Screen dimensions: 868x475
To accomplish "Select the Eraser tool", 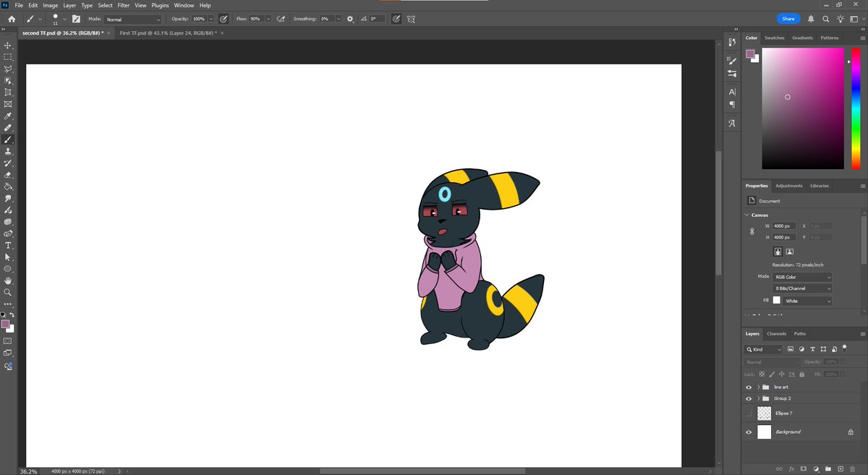I will (8, 174).
